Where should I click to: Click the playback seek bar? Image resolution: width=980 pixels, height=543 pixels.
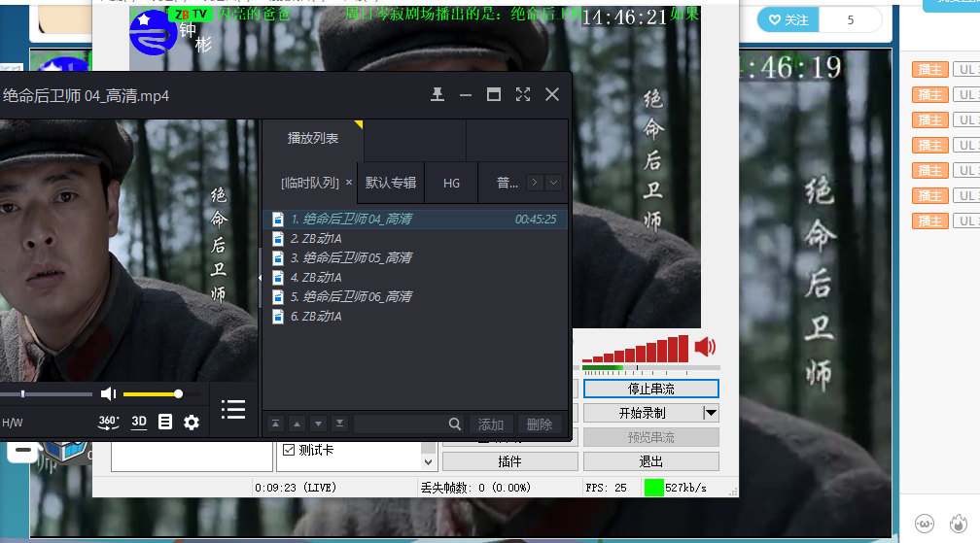(x=47, y=393)
